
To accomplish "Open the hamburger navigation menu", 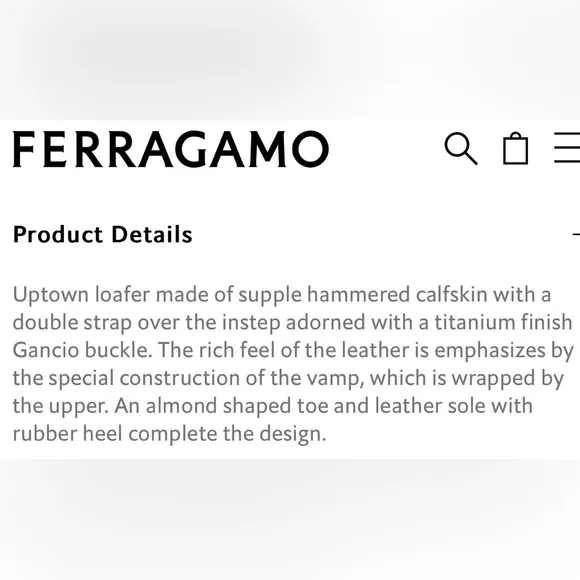I will [x=567, y=148].
